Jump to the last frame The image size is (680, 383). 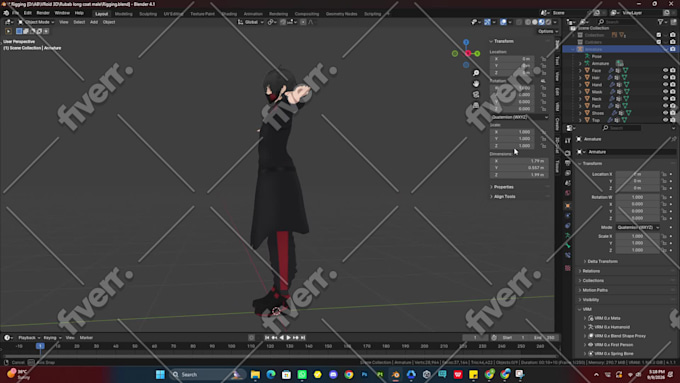pyautogui.click(x=303, y=337)
